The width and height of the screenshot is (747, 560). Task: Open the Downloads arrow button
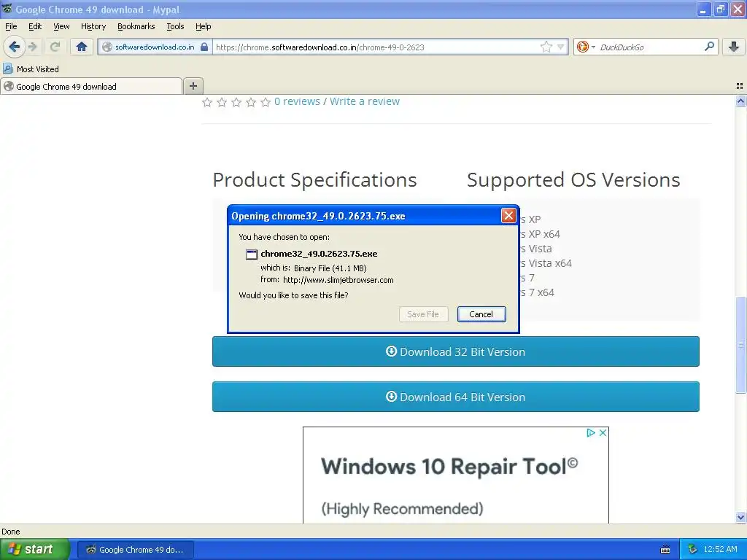(x=734, y=47)
